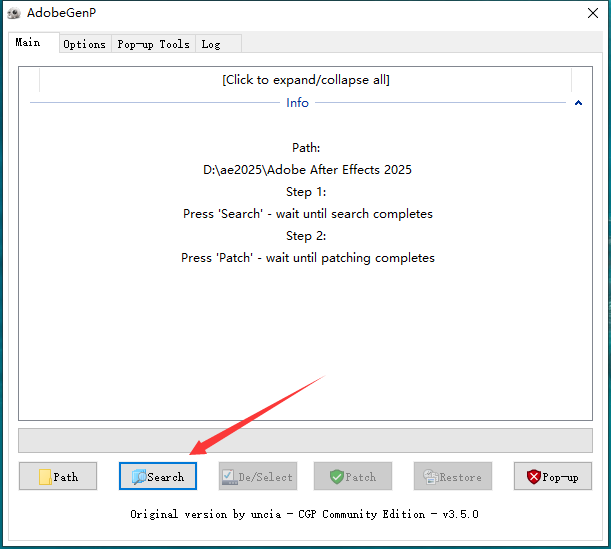The width and height of the screenshot is (611, 549).
Task: Click the Info section label
Action: (297, 103)
